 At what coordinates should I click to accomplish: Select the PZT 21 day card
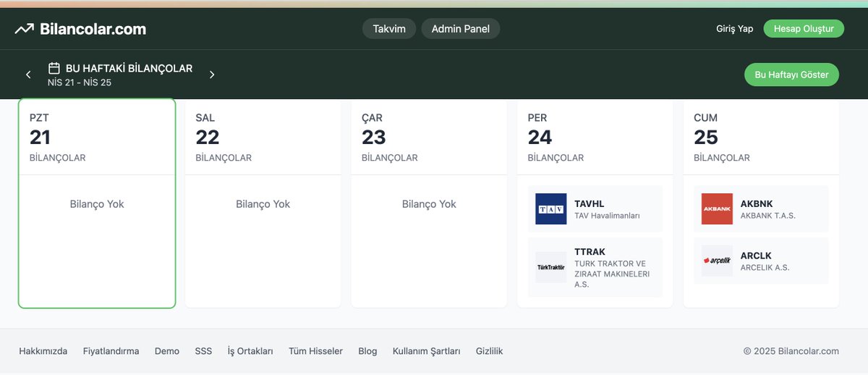click(97, 203)
